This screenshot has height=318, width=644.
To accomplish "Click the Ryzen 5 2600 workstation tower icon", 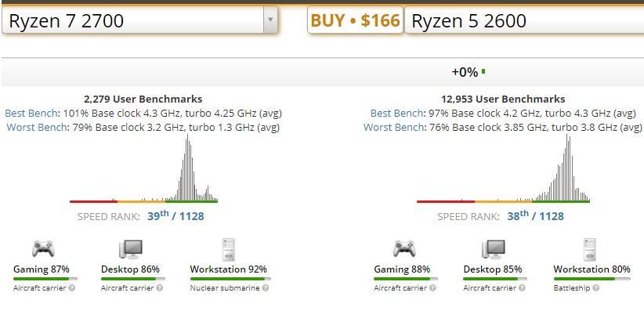I will pyautogui.click(x=590, y=249).
